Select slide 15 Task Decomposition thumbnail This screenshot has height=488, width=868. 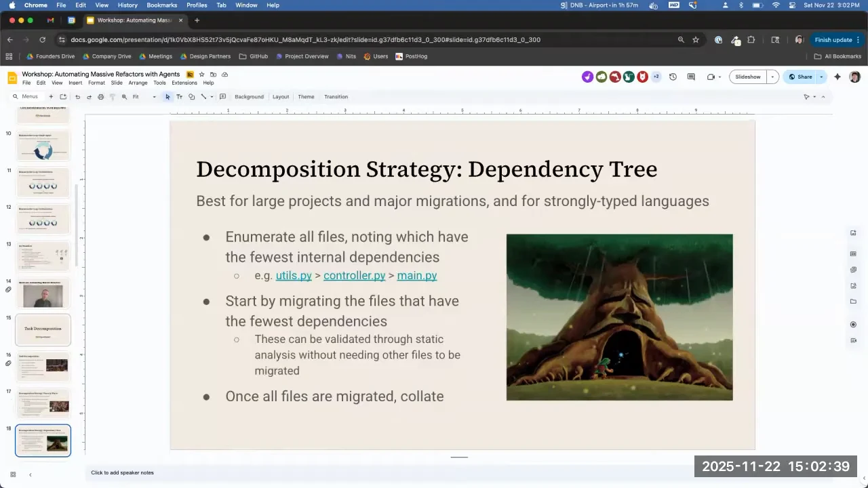point(43,329)
